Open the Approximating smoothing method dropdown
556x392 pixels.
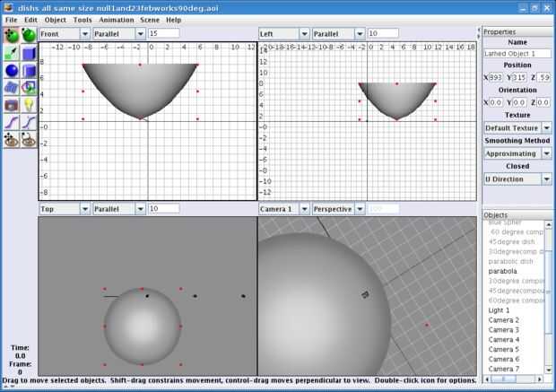click(517, 153)
